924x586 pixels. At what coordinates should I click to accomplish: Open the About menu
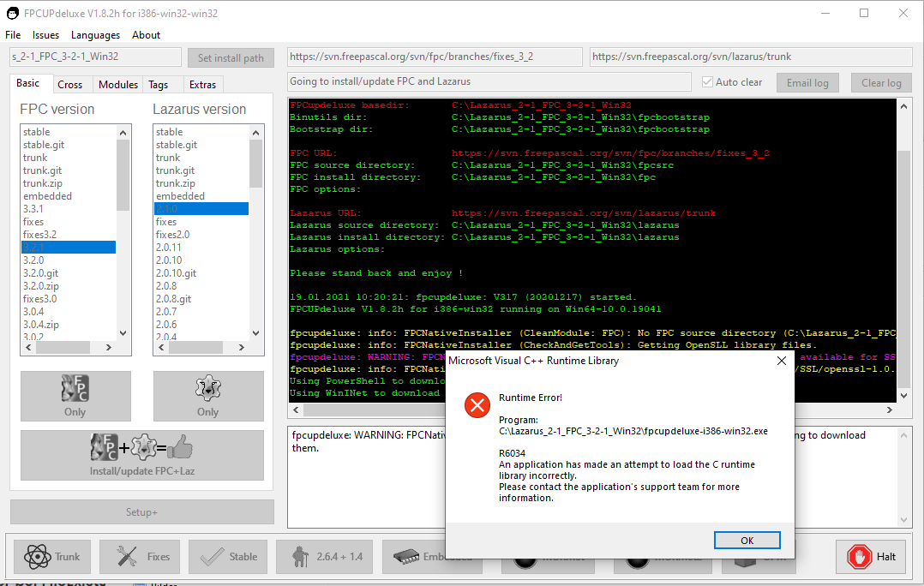point(146,35)
